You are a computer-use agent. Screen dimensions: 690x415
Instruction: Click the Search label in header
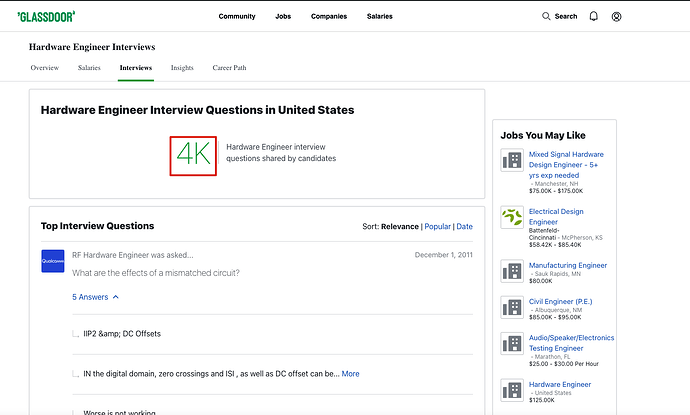(565, 16)
